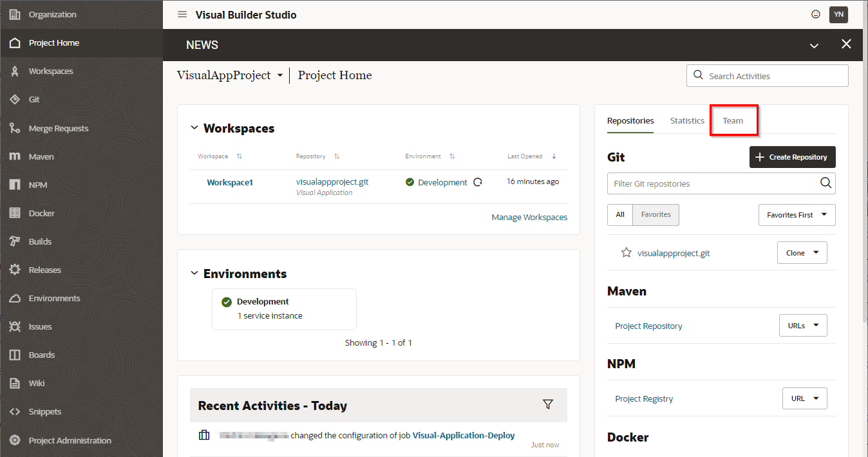Image resolution: width=868 pixels, height=457 pixels.
Task: Click the refresh icon beside Development
Action: coord(478,182)
